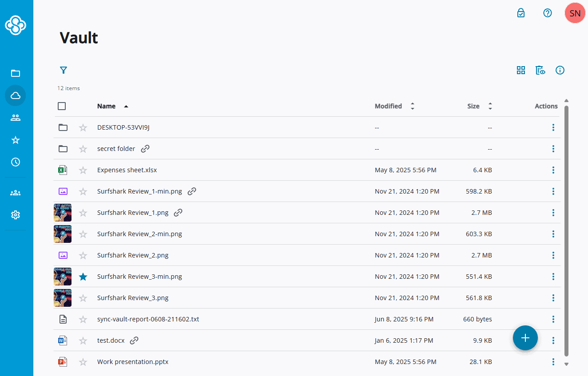Screen dimensions: 588x376
Task: Star Surfshark Review_3.png
Action: [x=83, y=298]
